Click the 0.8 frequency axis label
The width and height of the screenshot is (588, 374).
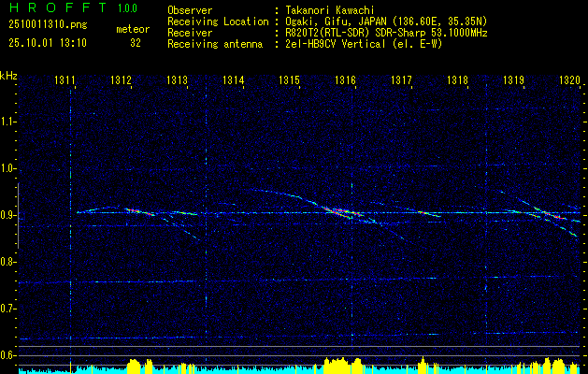[6, 262]
